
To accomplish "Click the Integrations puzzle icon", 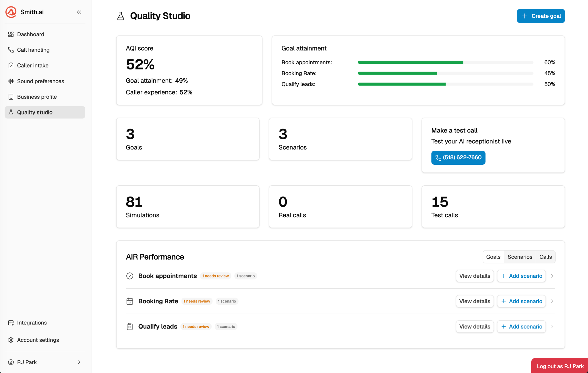I will click(11, 323).
